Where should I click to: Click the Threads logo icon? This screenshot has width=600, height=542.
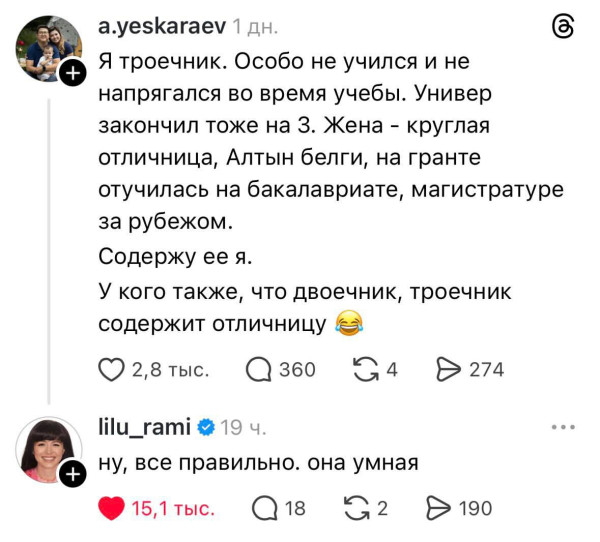562,29
